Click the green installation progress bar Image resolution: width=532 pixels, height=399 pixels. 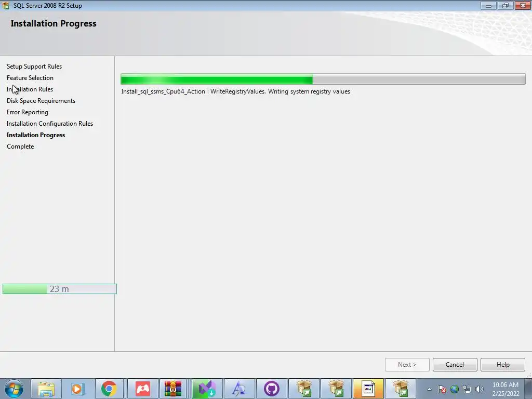pos(323,79)
